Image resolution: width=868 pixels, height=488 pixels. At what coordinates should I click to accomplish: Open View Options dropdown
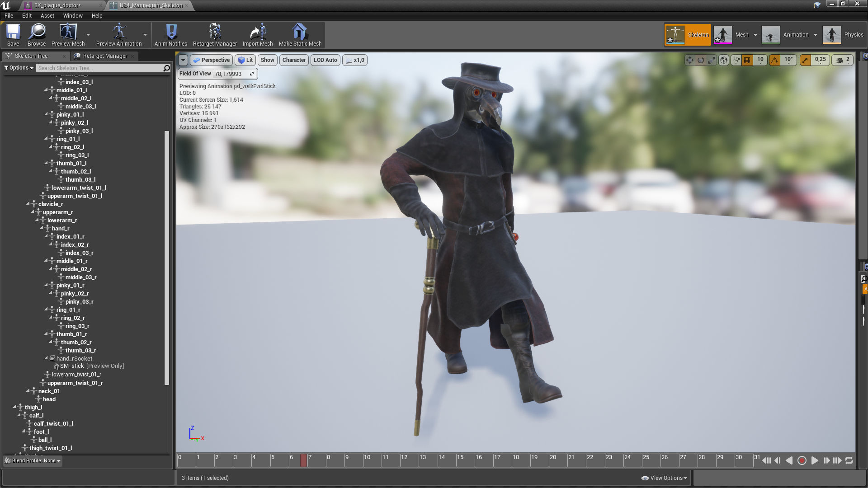pyautogui.click(x=664, y=478)
